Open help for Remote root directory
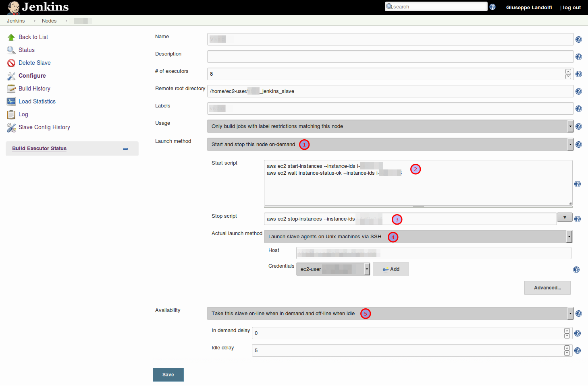Screen dimensions: 588x386 (579, 91)
